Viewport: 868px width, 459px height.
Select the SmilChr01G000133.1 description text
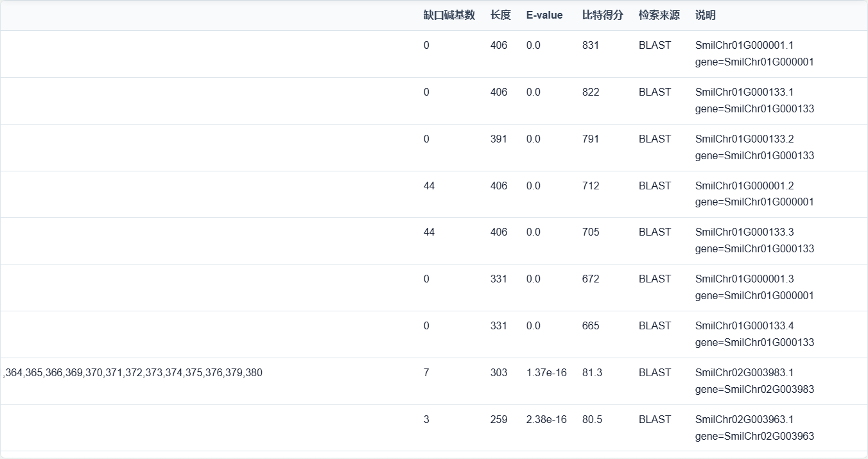point(755,101)
